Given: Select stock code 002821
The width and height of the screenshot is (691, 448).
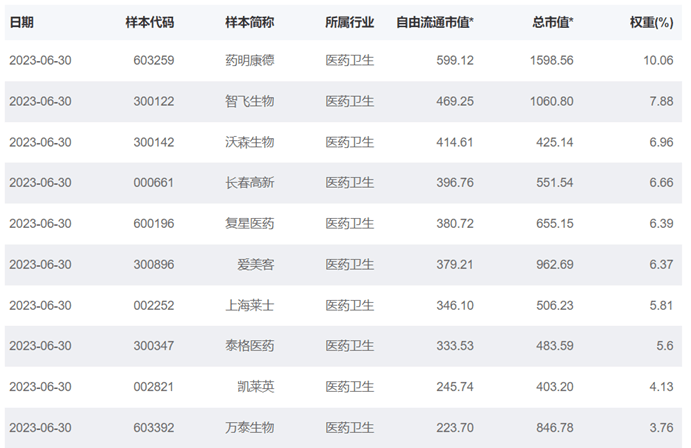Looking at the screenshot, I should pyautogui.click(x=154, y=387).
